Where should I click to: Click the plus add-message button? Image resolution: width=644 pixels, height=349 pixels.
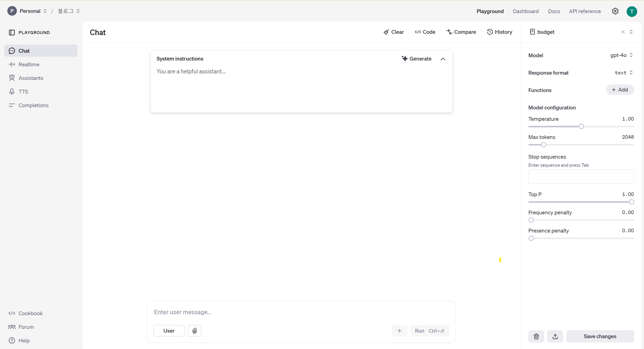coord(399,331)
